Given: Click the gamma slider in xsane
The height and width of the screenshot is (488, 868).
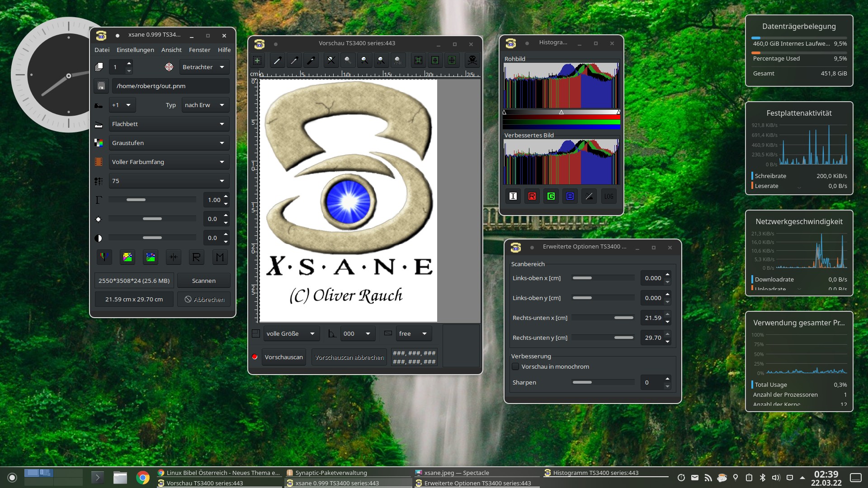Looking at the screenshot, I should coord(152,200).
